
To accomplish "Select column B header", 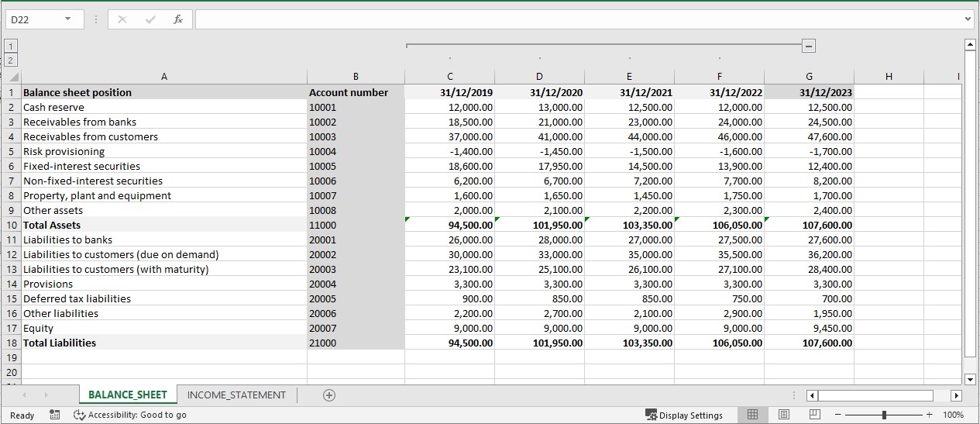I will point(356,76).
